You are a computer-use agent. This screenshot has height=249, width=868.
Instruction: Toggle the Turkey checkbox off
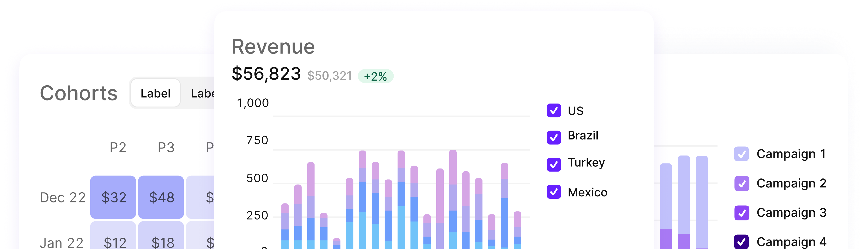pyautogui.click(x=554, y=163)
